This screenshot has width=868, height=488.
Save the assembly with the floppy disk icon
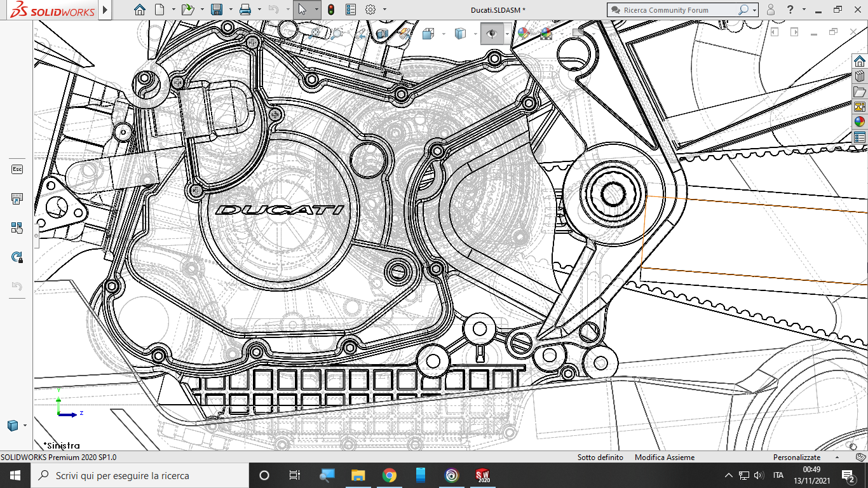tap(217, 10)
